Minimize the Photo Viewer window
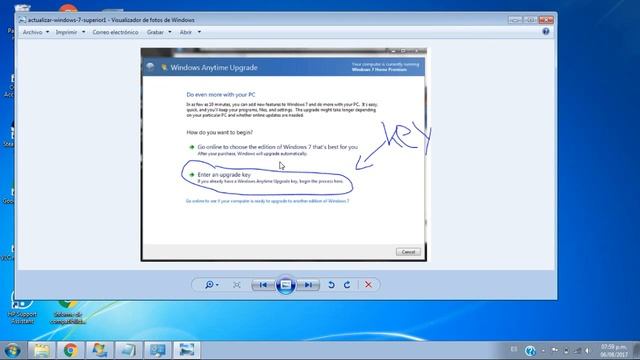640x360 pixels. point(516,20)
